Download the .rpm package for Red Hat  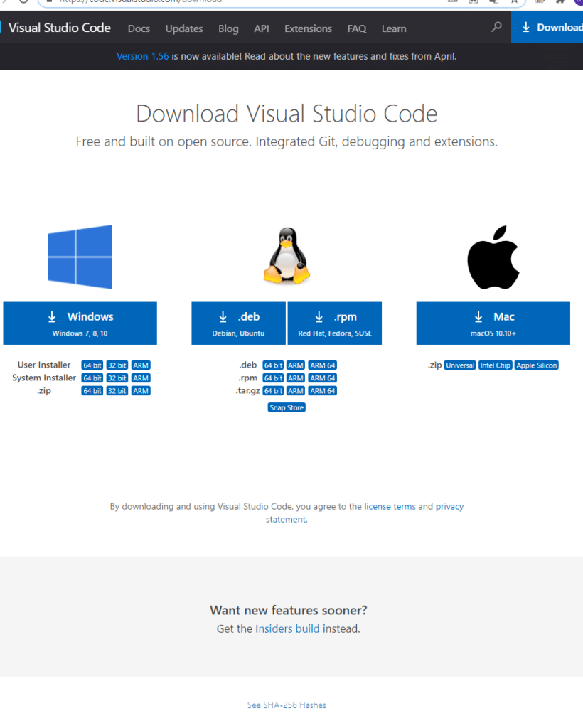click(x=334, y=323)
